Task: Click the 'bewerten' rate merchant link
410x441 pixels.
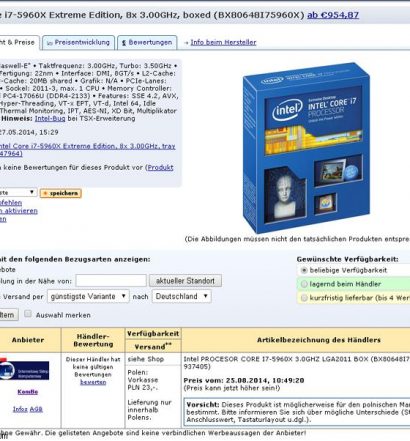Action: point(93,382)
